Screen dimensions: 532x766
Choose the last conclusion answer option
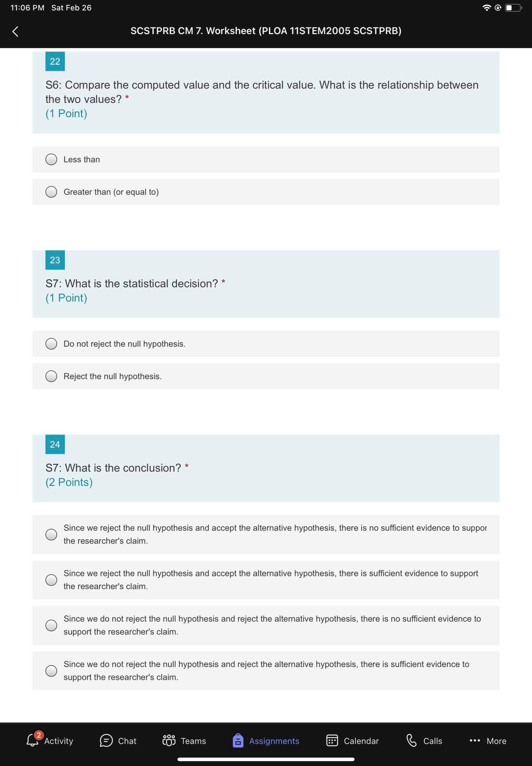click(x=51, y=670)
